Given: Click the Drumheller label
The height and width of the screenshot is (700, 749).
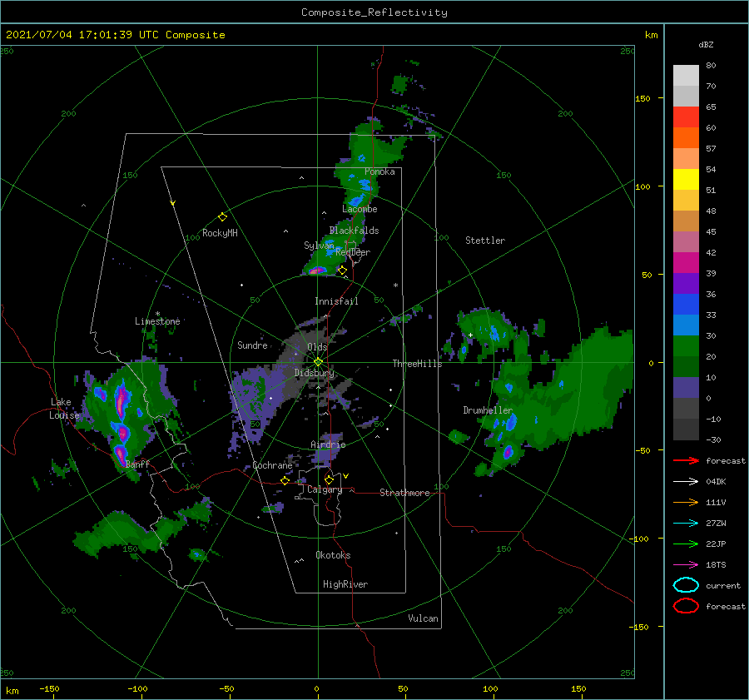Looking at the screenshot, I should [488, 410].
